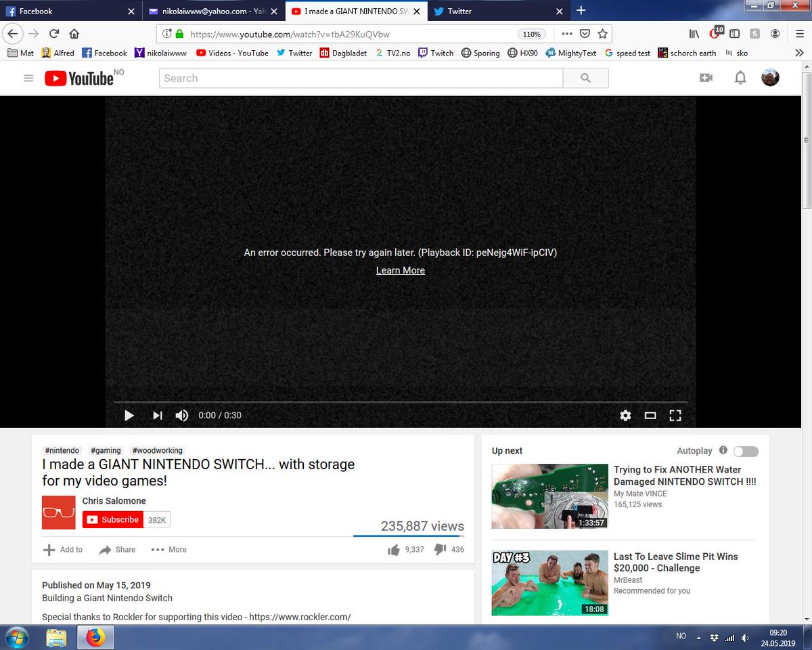Show Autoplay info icon
The image size is (812, 650).
pos(723,450)
